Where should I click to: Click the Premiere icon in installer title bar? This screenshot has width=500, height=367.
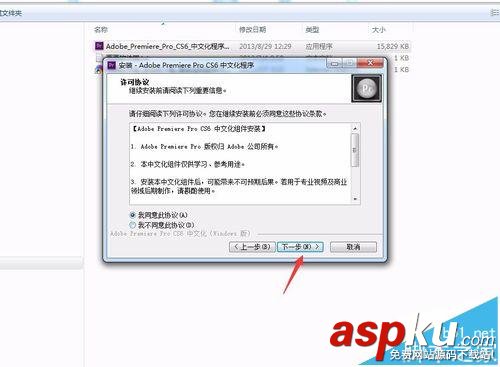(111, 65)
